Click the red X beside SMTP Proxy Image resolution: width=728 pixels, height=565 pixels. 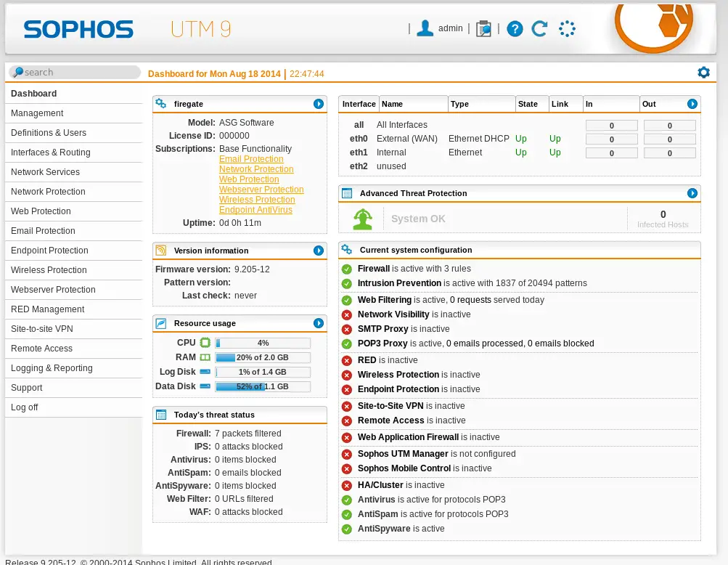[x=347, y=330]
